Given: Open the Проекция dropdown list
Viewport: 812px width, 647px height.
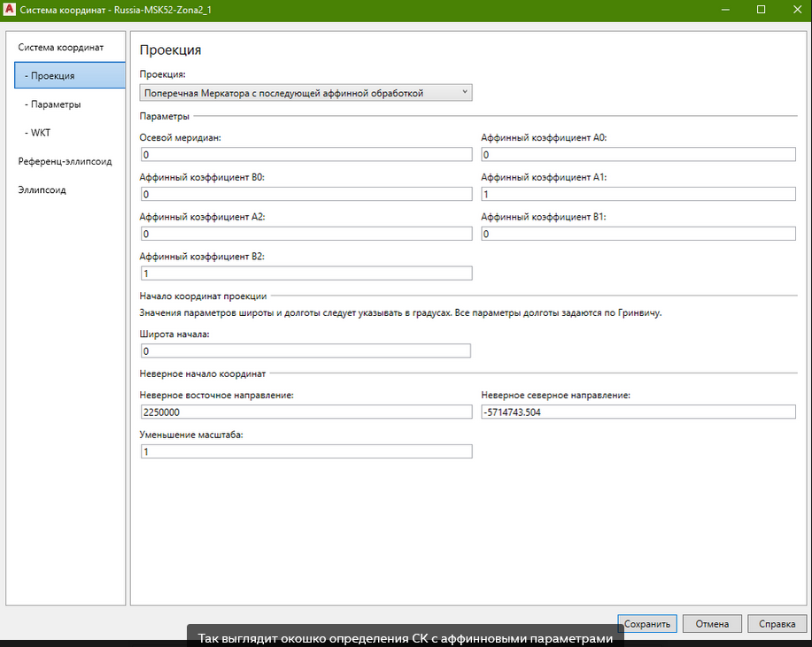Looking at the screenshot, I should 305,93.
